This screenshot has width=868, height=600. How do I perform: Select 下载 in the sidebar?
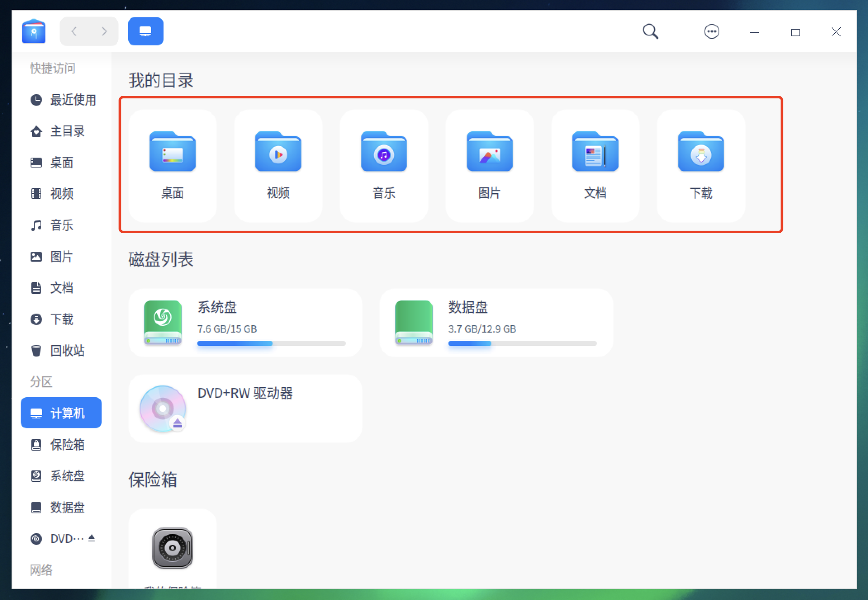click(61, 319)
